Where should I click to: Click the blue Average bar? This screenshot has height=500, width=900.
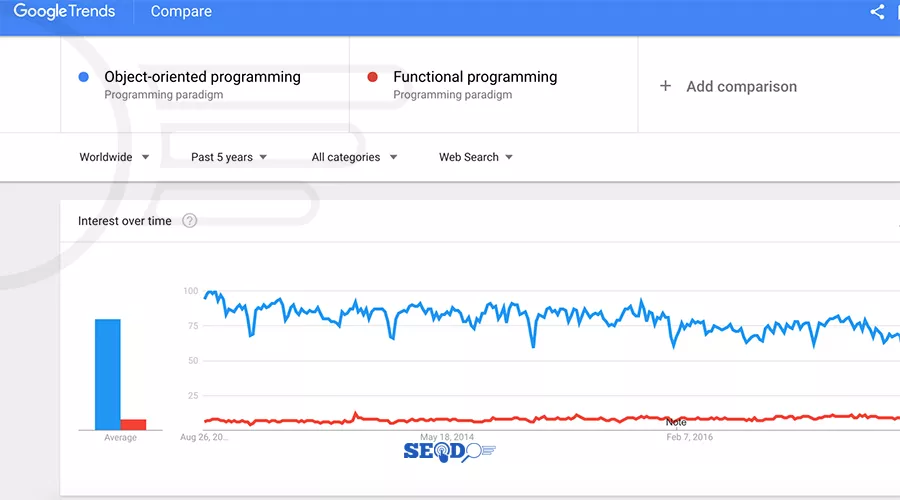click(x=108, y=374)
